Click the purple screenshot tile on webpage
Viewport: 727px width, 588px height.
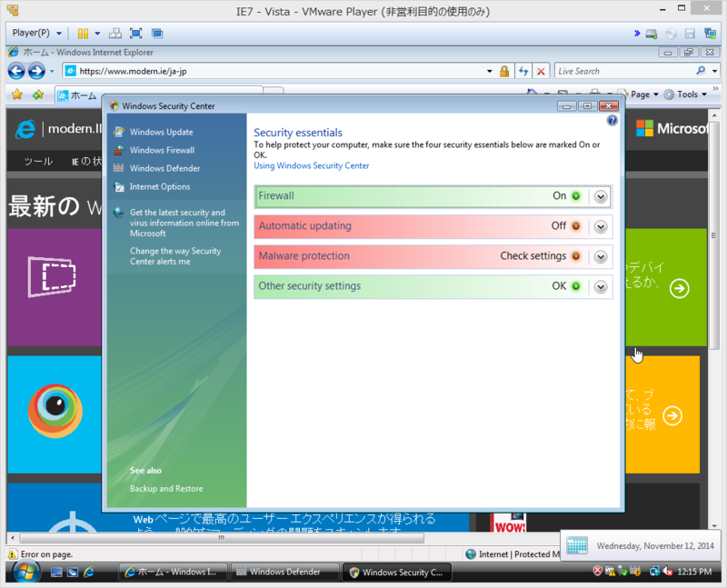(55, 287)
